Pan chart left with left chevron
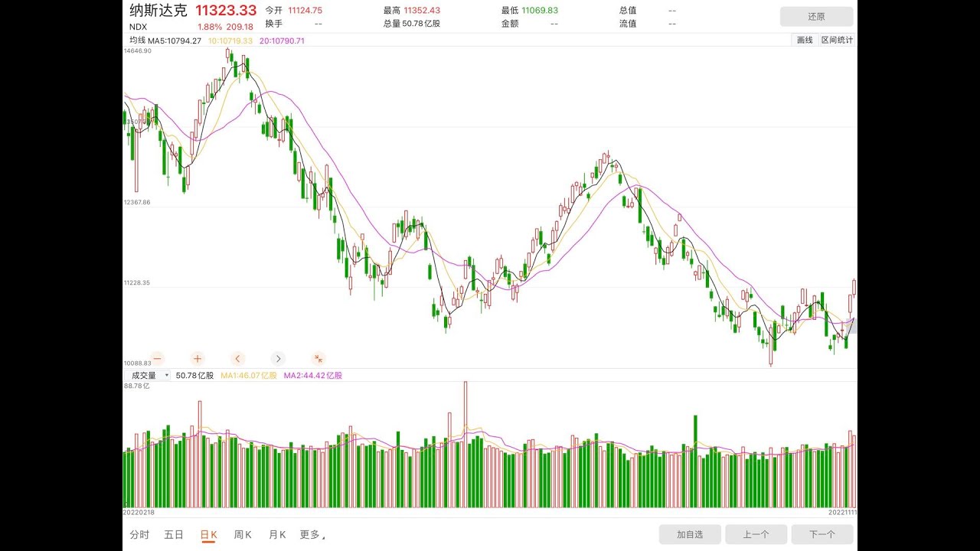980x551 pixels. point(238,358)
